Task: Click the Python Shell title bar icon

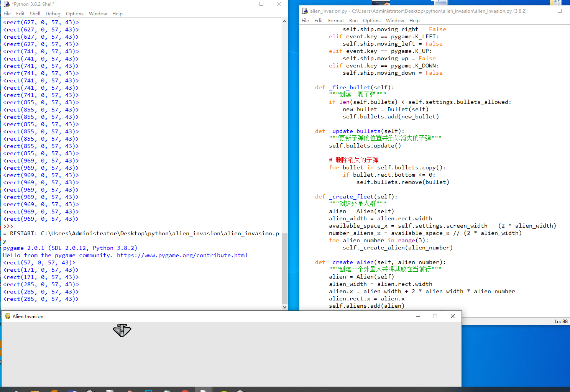Action: pos(7,4)
